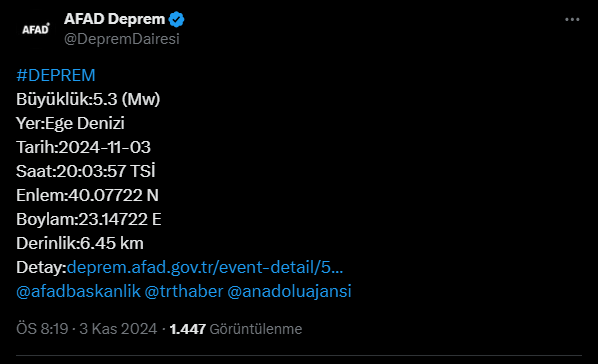This screenshot has height=364, width=598.
Task: Open the three-dot more options menu
Action: pyautogui.click(x=572, y=19)
